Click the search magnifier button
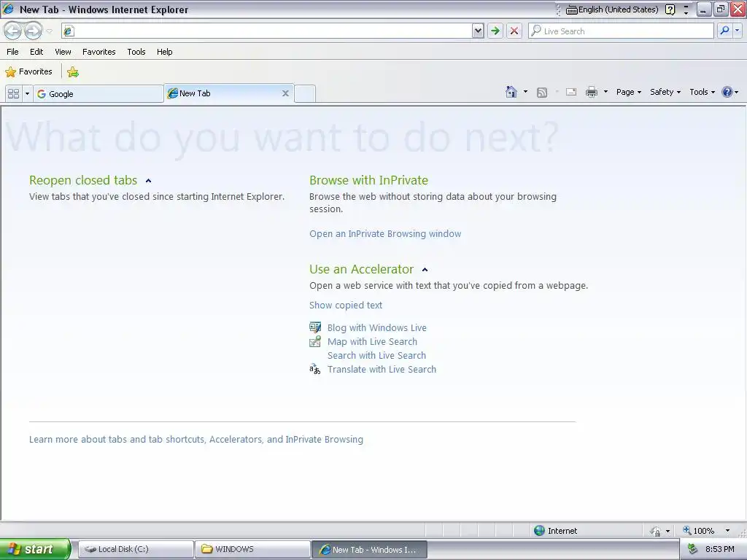The width and height of the screenshot is (747, 560). [724, 31]
